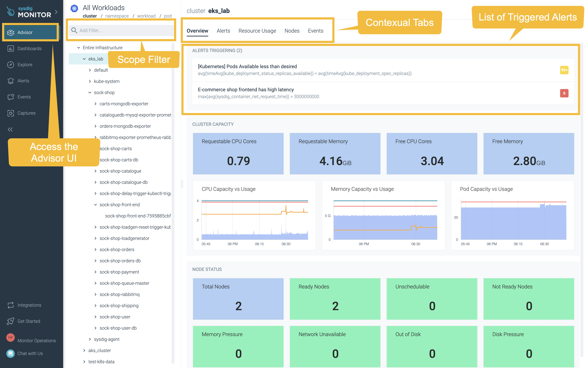Open Chat with Us icon

pos(11,353)
